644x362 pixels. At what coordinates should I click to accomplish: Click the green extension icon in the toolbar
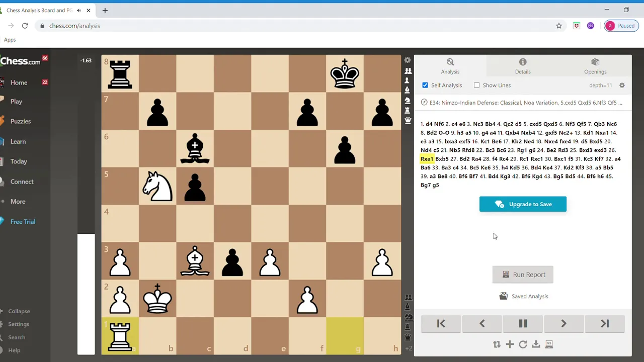(x=577, y=26)
